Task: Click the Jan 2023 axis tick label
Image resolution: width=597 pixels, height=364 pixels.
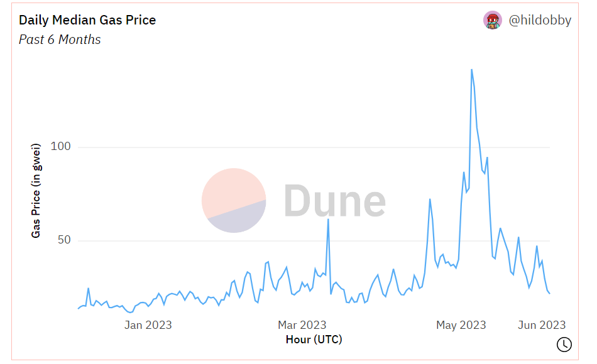Action: (148, 324)
